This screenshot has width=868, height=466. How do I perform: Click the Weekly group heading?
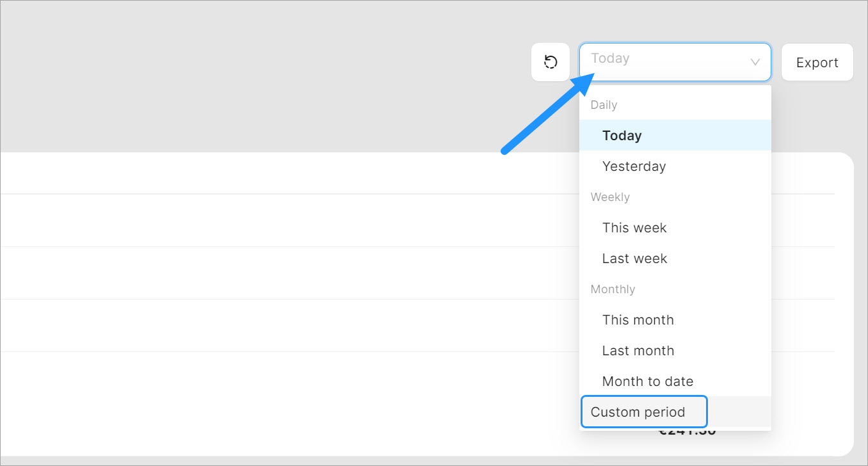[x=610, y=197]
